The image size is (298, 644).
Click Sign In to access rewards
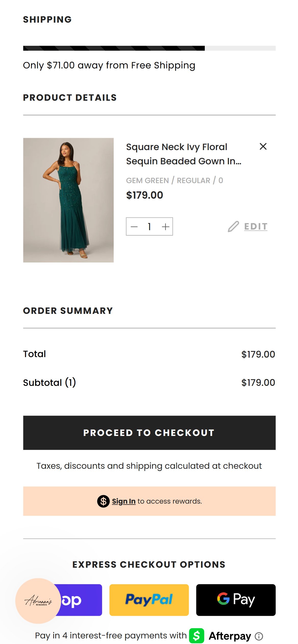pos(124,501)
